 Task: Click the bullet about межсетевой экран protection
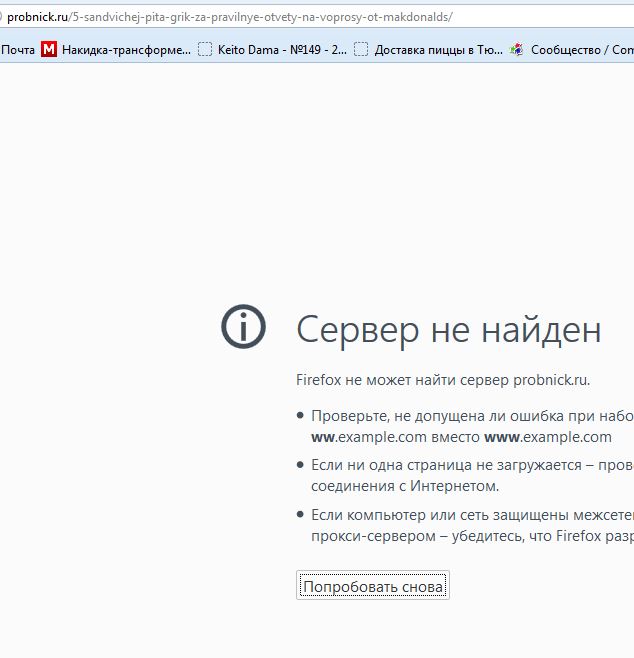pos(471,514)
